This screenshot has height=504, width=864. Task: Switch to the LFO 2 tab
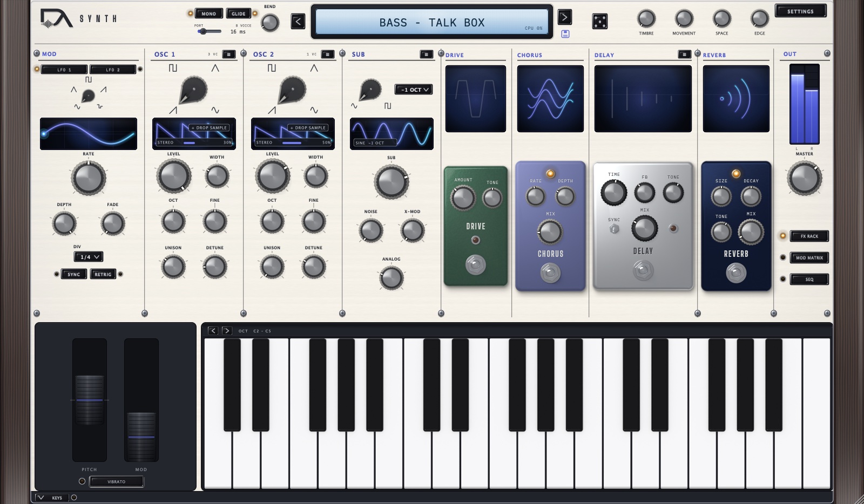tap(113, 70)
